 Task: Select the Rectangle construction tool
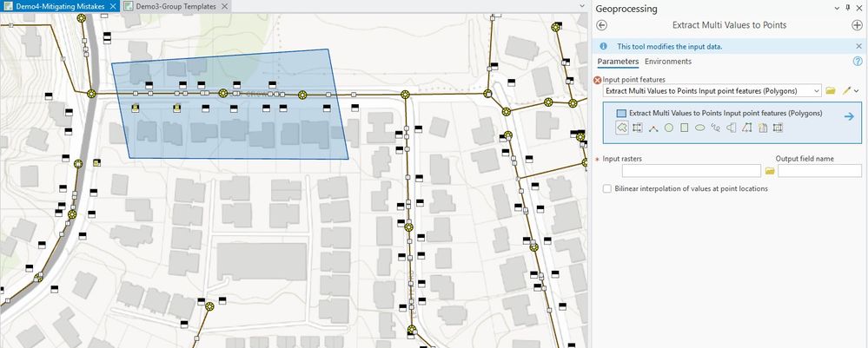684,128
